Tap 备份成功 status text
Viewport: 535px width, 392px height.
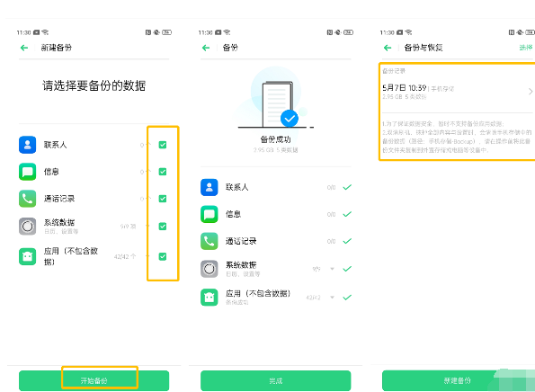pyautogui.click(x=275, y=139)
